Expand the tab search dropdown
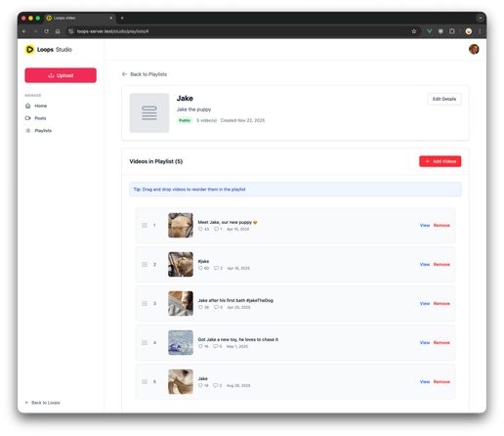Viewport: 504px width, 436px height. tap(480, 18)
